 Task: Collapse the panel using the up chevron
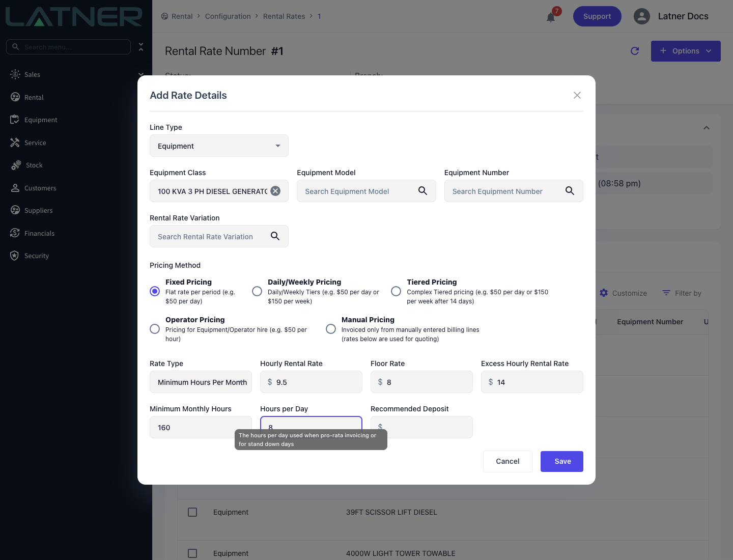707,128
